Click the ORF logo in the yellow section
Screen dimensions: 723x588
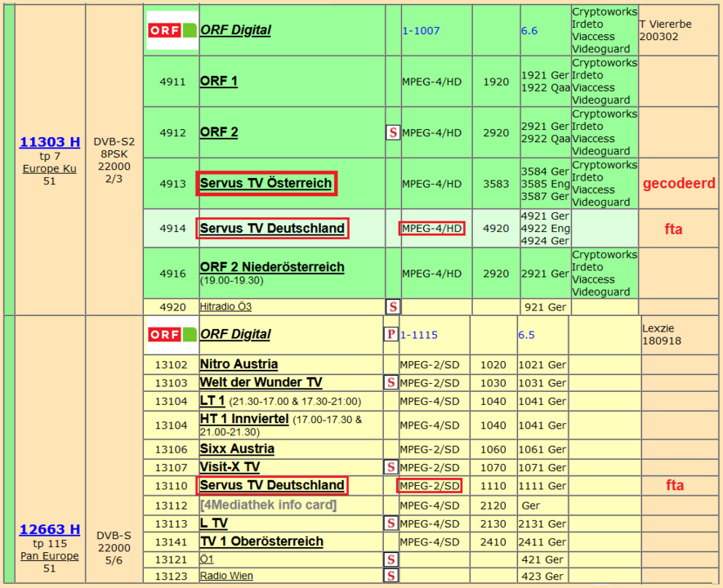(172, 334)
